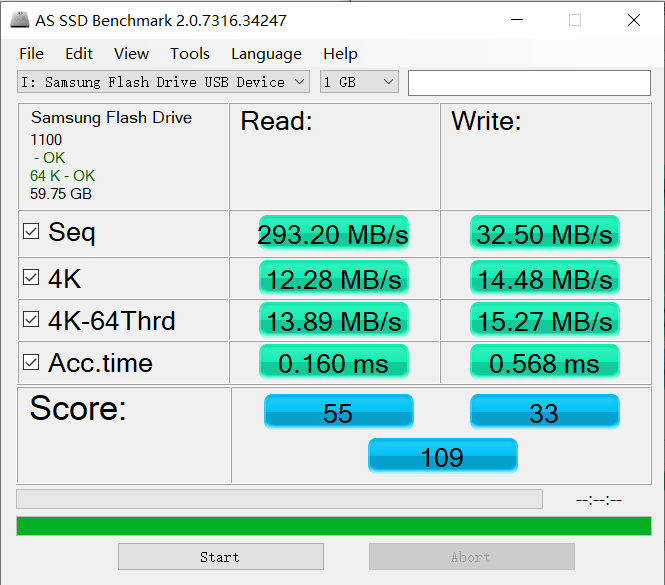This screenshot has height=585, width=665.
Task: Open the View menu
Action: [x=131, y=54]
